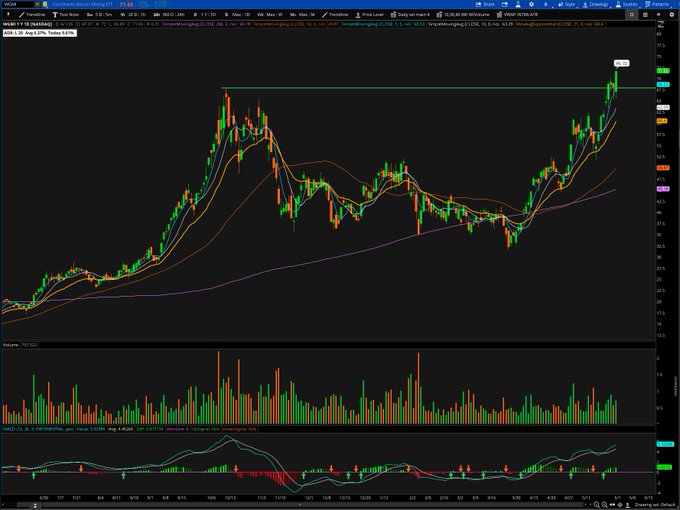Click the round icon ending the toolbar
The image size is (680, 510).
coord(672,14)
